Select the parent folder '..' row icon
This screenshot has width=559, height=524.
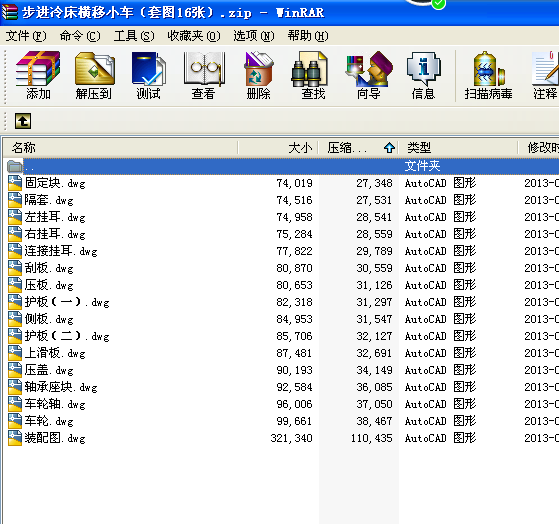[15, 166]
